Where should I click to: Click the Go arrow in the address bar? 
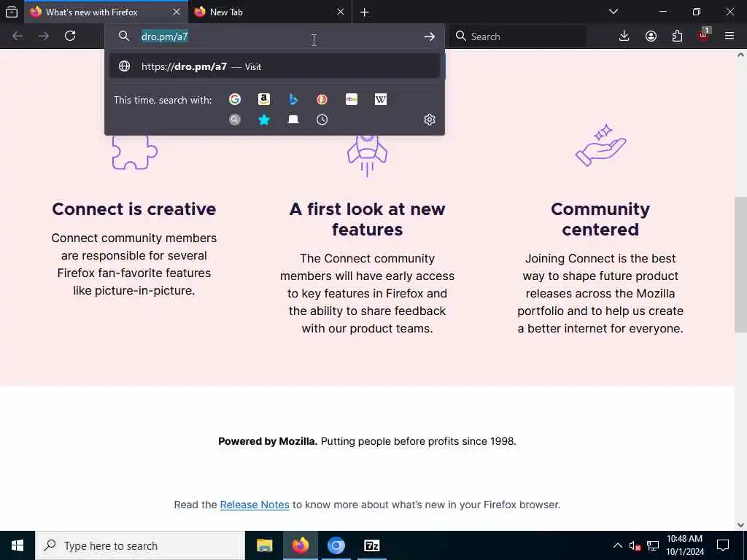429,36
